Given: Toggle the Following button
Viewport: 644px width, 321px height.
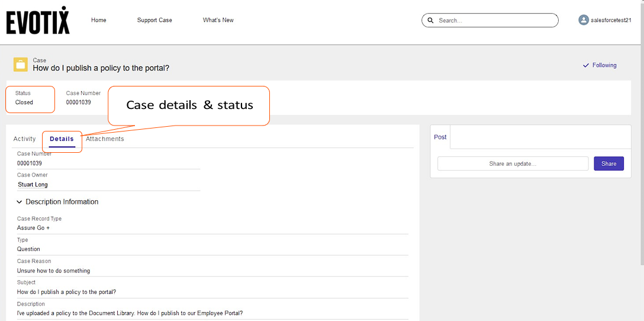Looking at the screenshot, I should click(600, 65).
